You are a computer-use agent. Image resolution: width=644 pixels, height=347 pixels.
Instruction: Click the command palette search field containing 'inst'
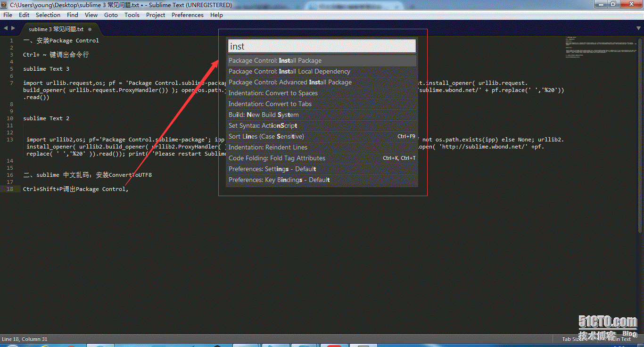[322, 46]
